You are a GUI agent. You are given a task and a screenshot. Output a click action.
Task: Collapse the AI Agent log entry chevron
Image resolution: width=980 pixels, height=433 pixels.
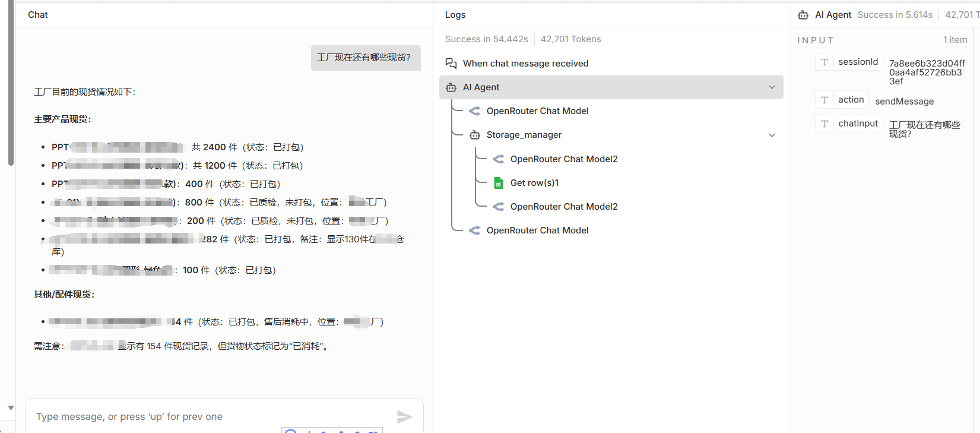point(772,87)
